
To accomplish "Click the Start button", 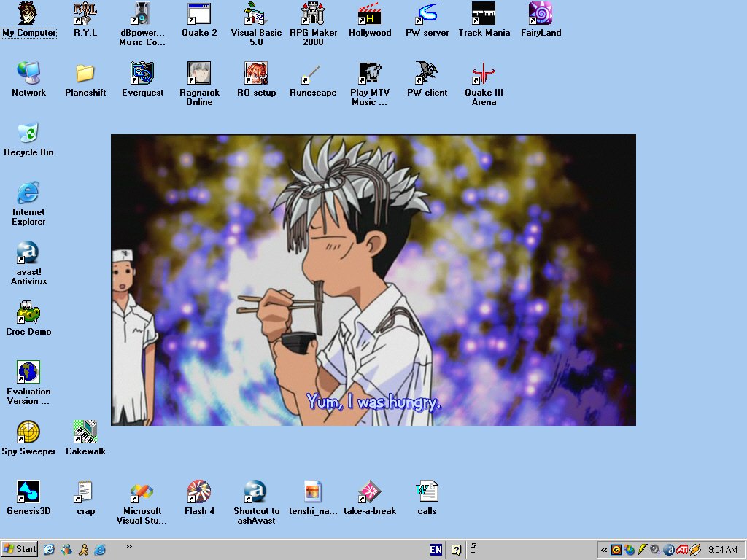I will point(20,549).
